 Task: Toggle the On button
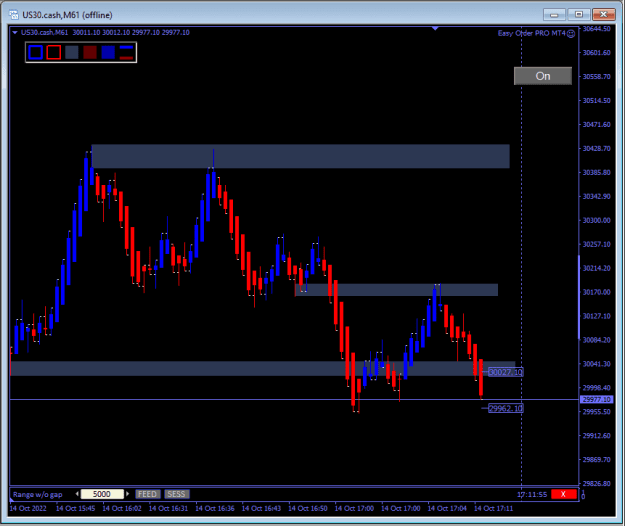tap(543, 76)
